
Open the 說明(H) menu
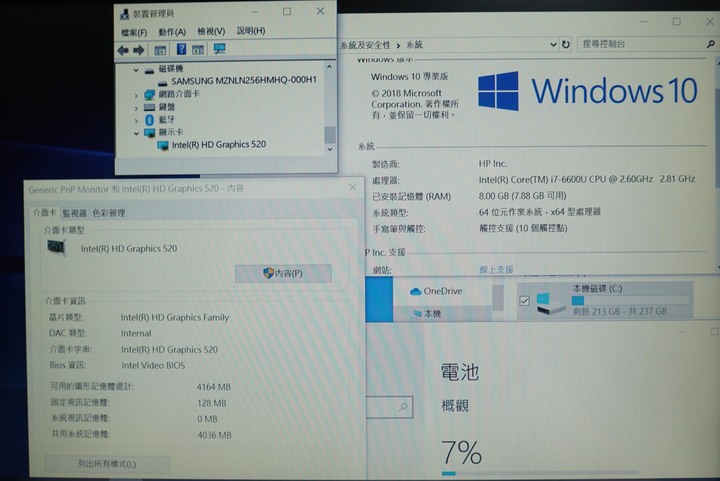pyautogui.click(x=251, y=31)
